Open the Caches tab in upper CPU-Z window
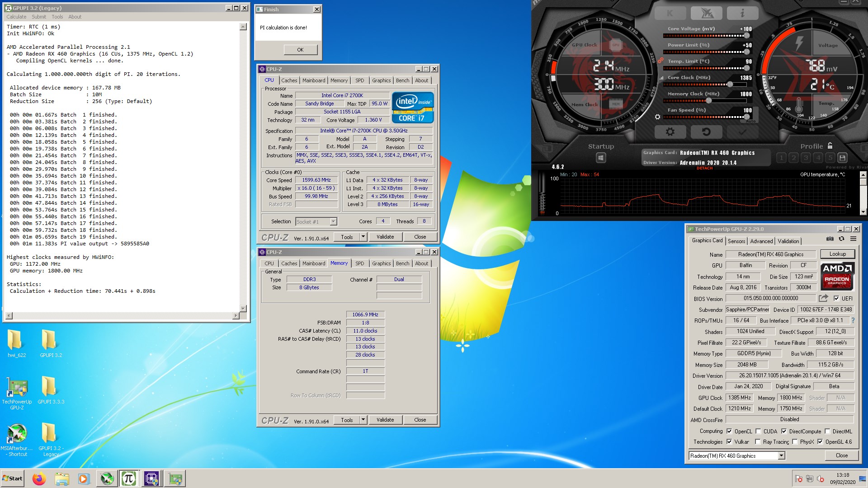Screen dimensions: 868x488 click(x=289, y=80)
